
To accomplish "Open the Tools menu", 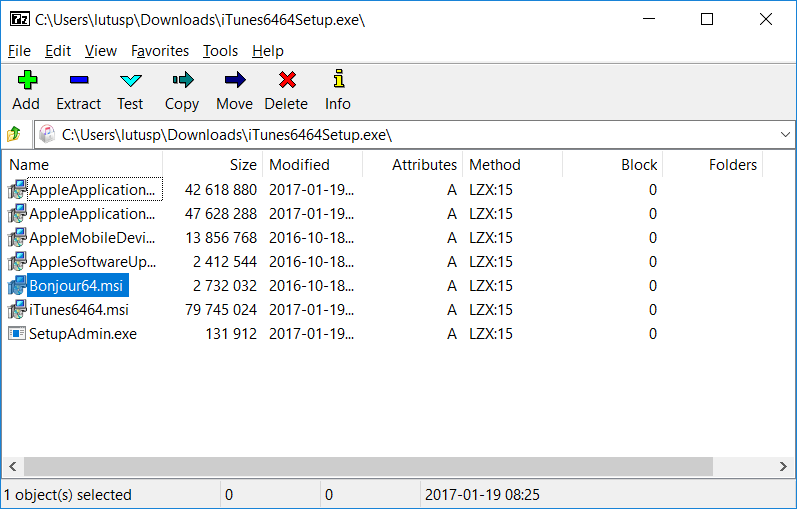I will (220, 51).
